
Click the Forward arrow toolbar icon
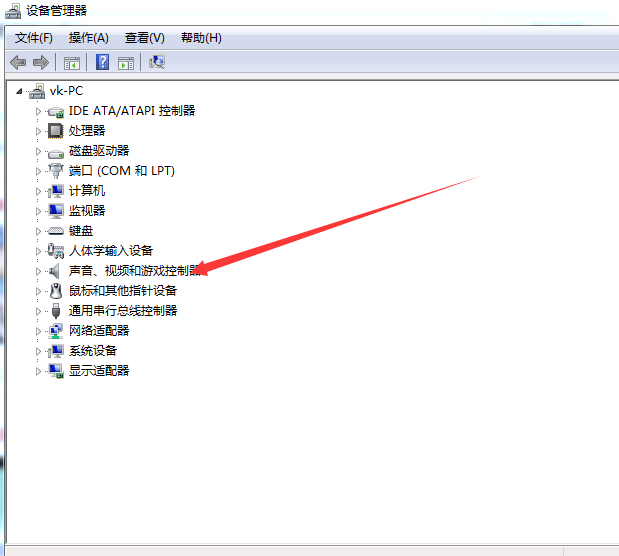click(x=41, y=62)
